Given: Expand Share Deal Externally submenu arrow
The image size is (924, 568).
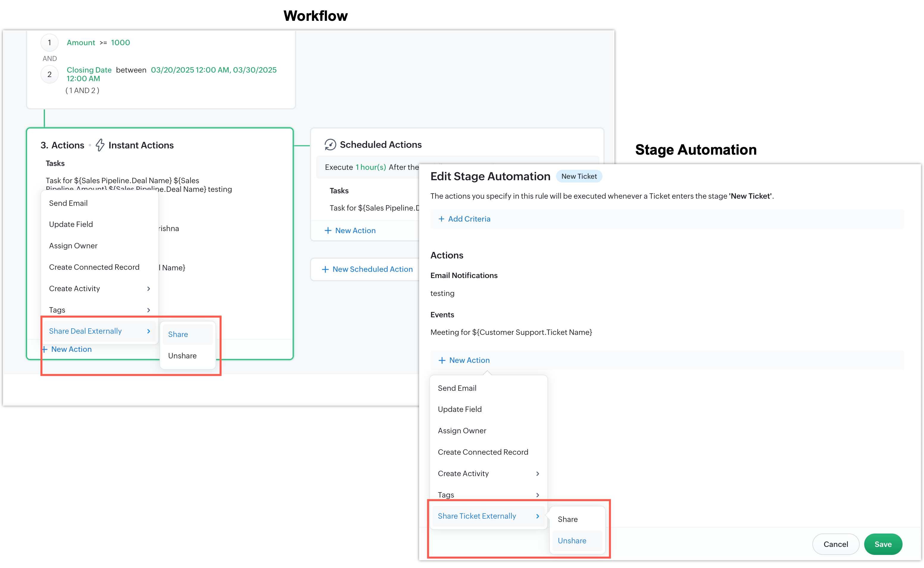Looking at the screenshot, I should coord(149,331).
